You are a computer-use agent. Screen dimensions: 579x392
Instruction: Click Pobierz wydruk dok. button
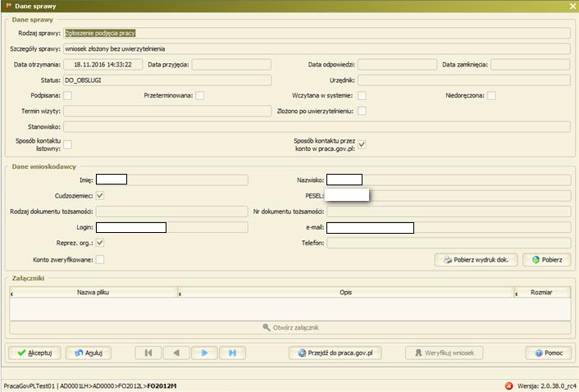(476, 260)
